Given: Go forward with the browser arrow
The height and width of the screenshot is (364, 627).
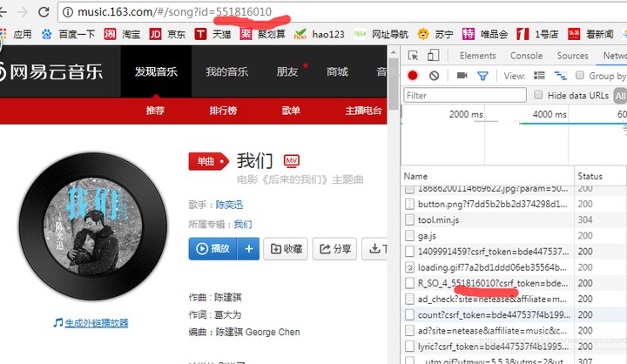Looking at the screenshot, I should (x=23, y=12).
